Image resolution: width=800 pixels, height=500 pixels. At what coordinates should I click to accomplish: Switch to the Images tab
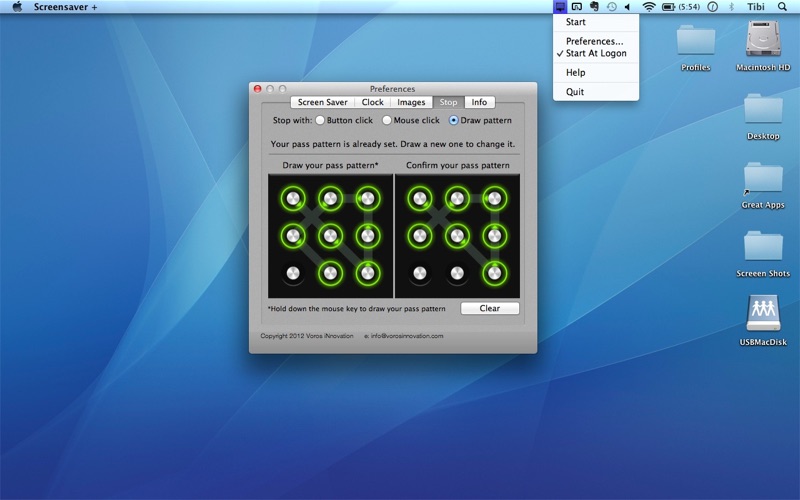[x=411, y=102]
